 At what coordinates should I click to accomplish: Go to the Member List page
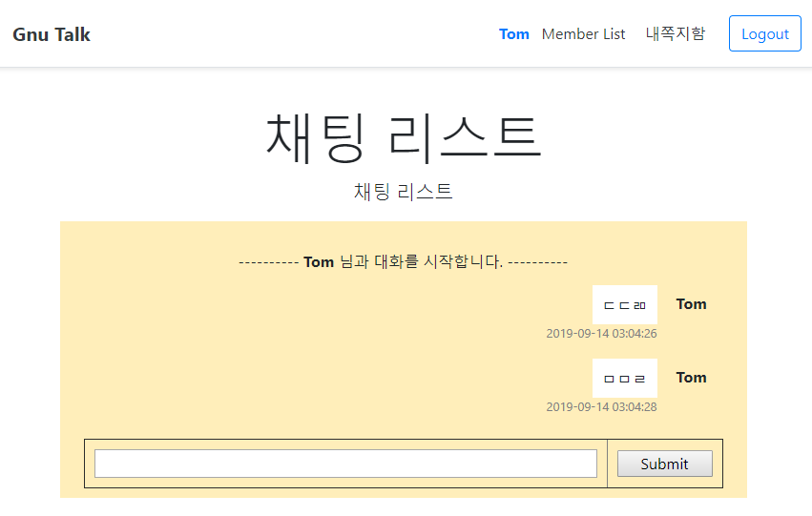click(x=583, y=34)
